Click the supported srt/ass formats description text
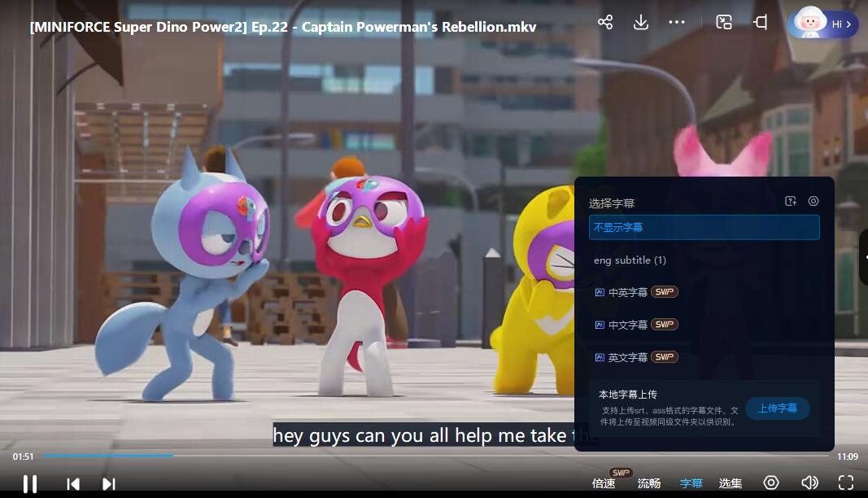 point(670,416)
